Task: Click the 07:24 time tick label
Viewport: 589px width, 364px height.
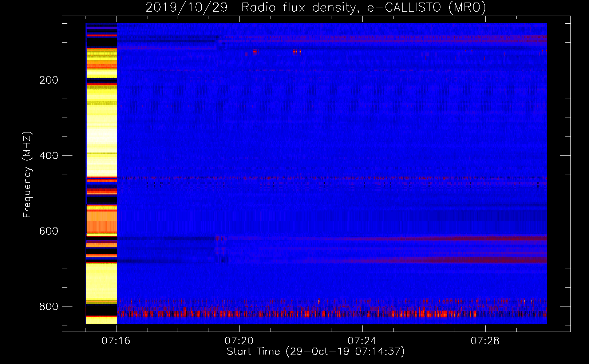Action: (362, 341)
